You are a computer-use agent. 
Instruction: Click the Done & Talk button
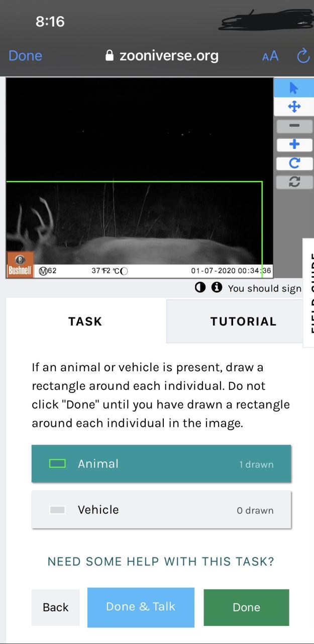[141, 607]
